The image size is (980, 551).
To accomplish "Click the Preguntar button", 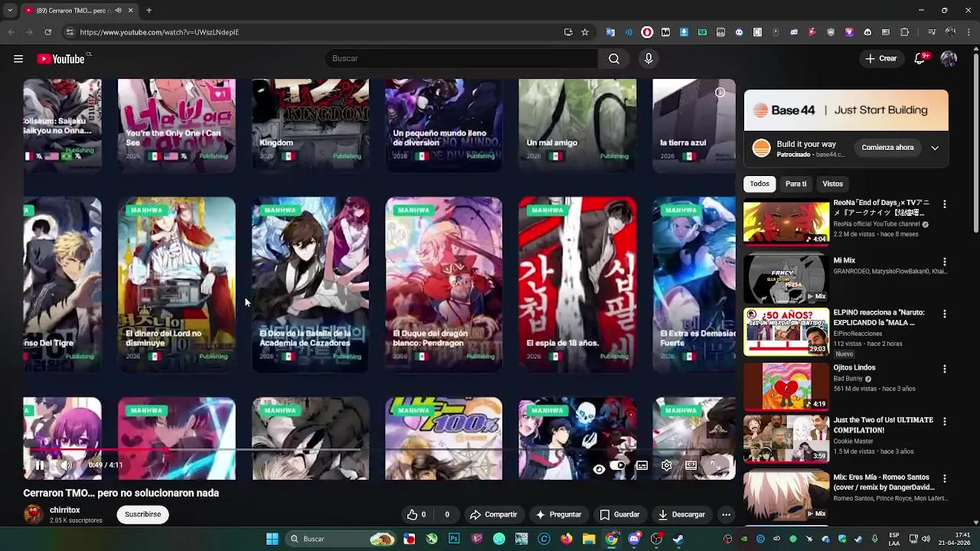I will 558,514.
